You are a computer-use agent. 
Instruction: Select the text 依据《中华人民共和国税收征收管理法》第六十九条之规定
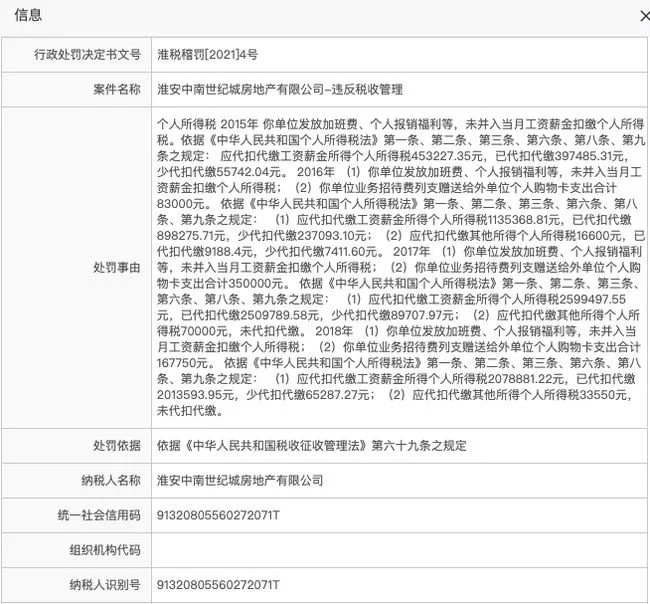(x=312, y=446)
